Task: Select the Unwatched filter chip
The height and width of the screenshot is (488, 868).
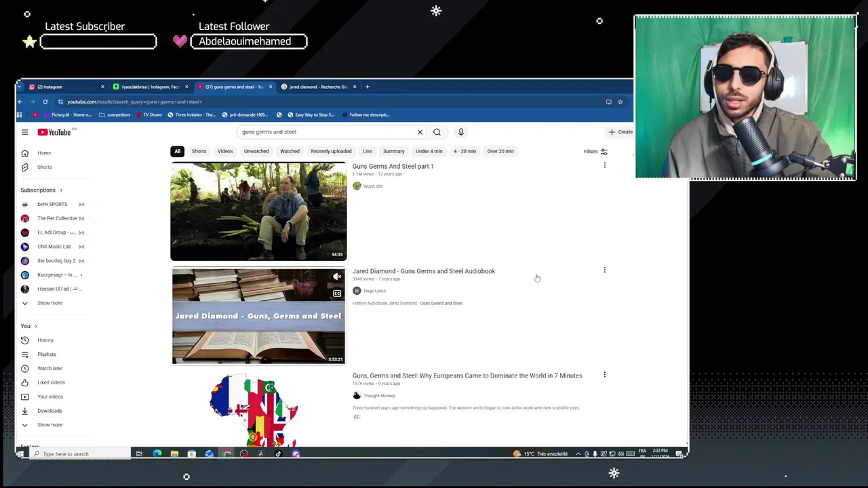Action: [x=256, y=152]
